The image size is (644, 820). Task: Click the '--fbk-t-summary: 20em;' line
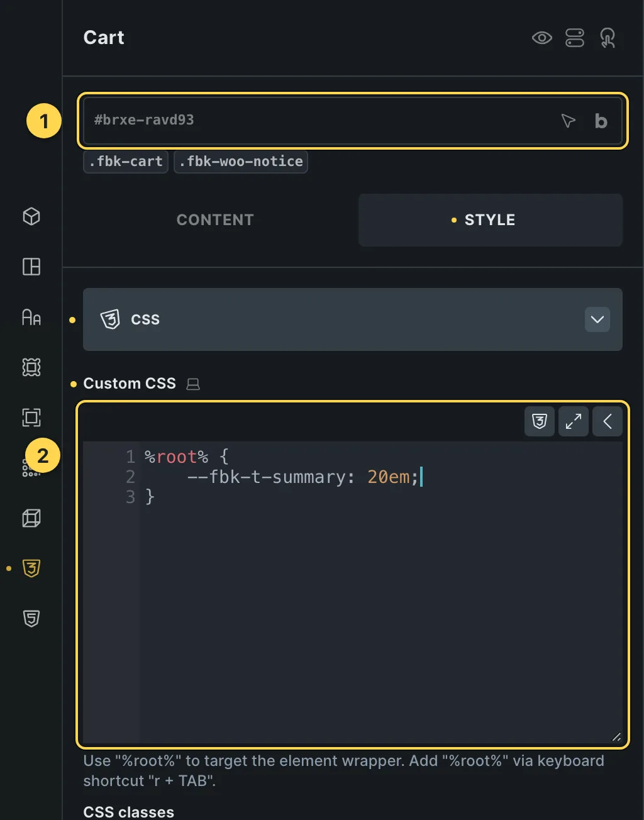click(x=303, y=477)
